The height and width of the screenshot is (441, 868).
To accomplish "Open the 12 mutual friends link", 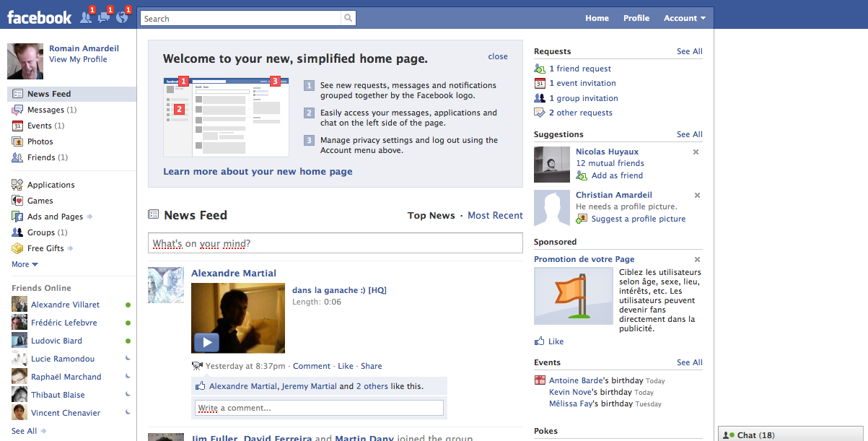I will (x=610, y=163).
